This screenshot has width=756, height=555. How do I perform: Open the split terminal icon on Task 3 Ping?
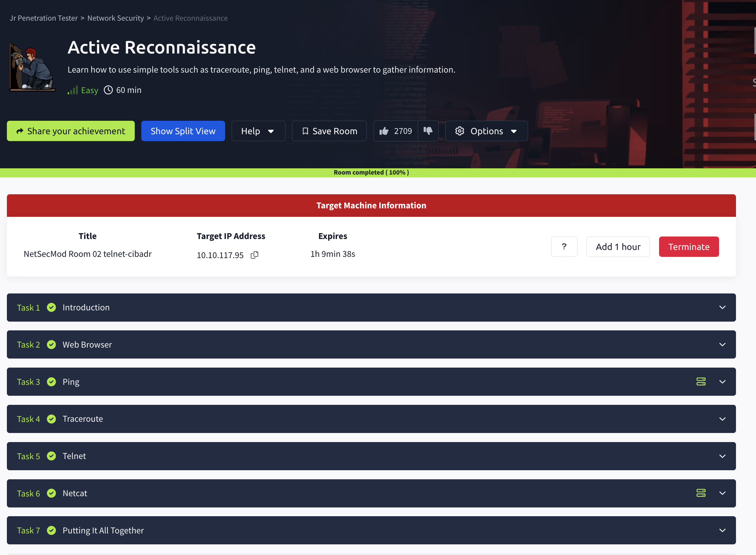(701, 382)
